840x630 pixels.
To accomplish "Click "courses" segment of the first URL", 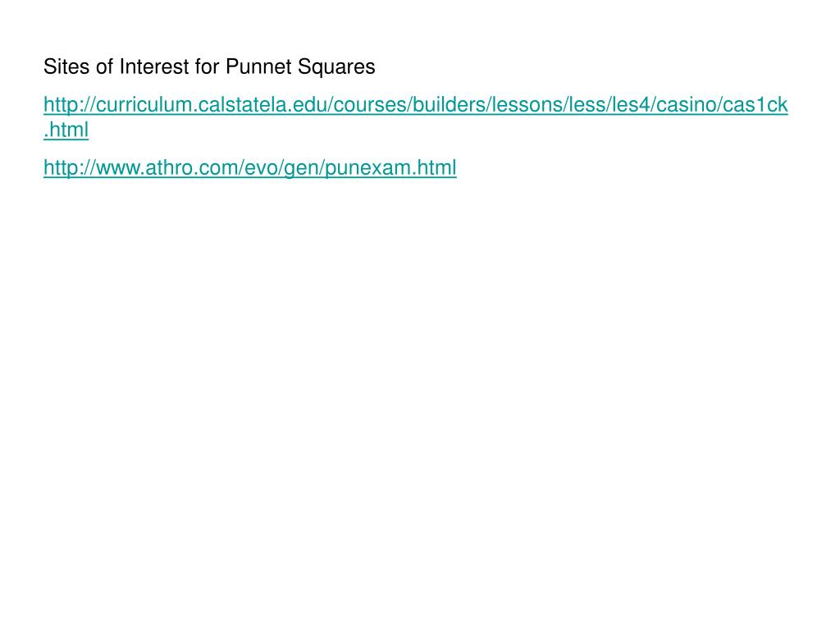I will point(370,105).
